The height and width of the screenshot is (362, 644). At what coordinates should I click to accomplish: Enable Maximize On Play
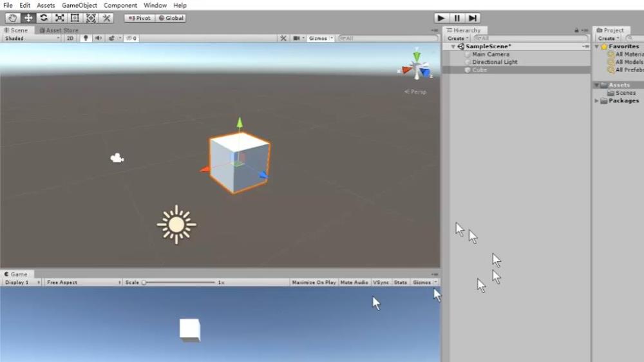tap(314, 282)
